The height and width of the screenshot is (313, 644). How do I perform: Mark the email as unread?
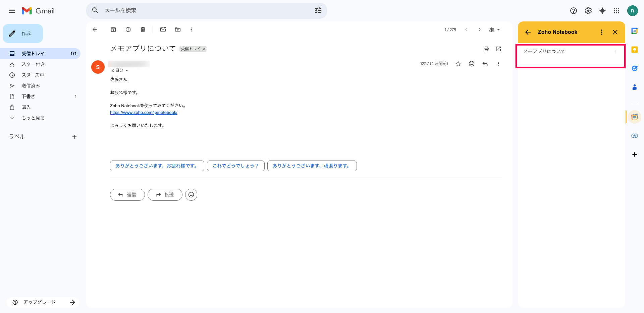(163, 29)
